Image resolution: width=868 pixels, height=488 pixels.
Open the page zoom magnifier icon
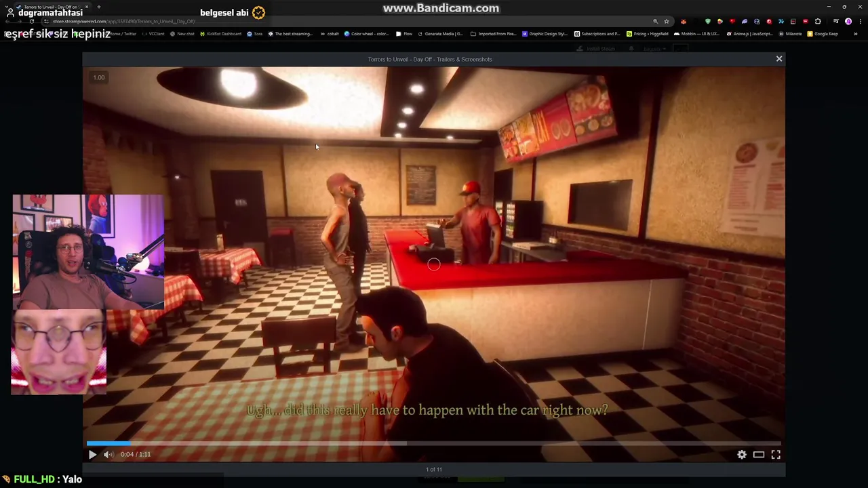click(x=655, y=21)
